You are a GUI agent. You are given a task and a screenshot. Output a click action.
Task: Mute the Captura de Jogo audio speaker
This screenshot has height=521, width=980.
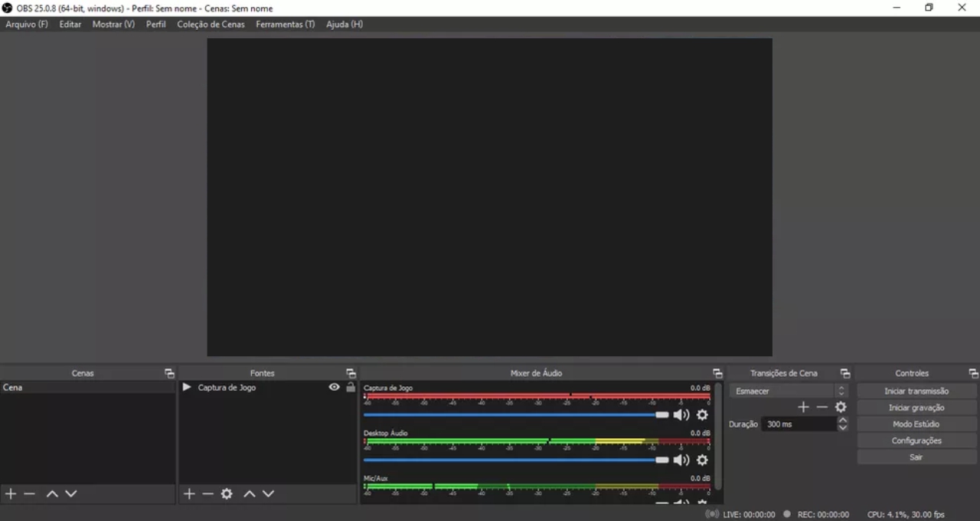(x=681, y=415)
